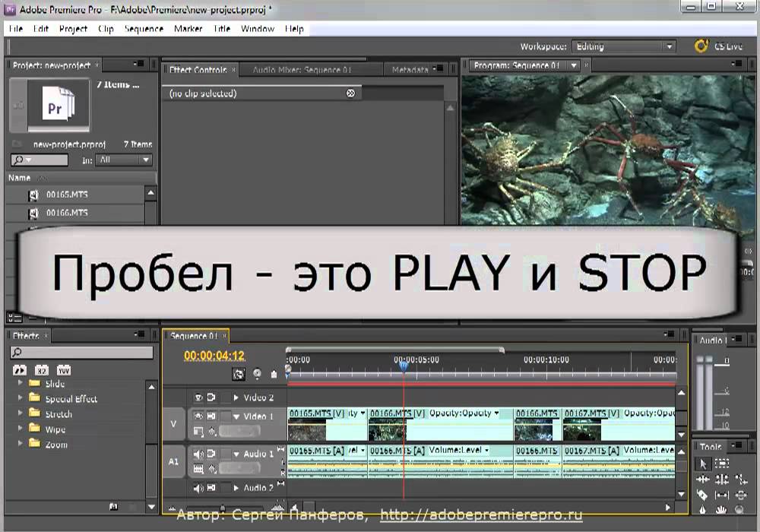Toggle Video 1 track output eye
This screenshot has height=532, width=760.
(198, 416)
